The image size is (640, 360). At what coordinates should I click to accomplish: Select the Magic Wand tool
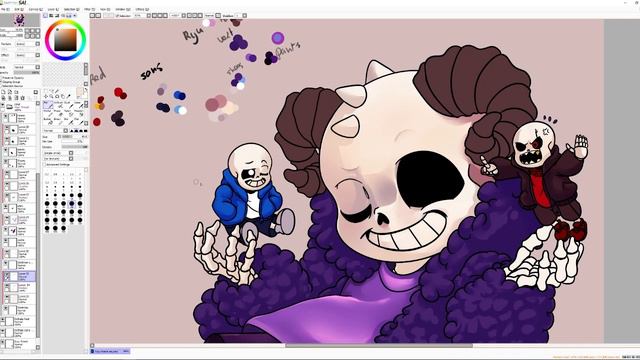(x=57, y=91)
